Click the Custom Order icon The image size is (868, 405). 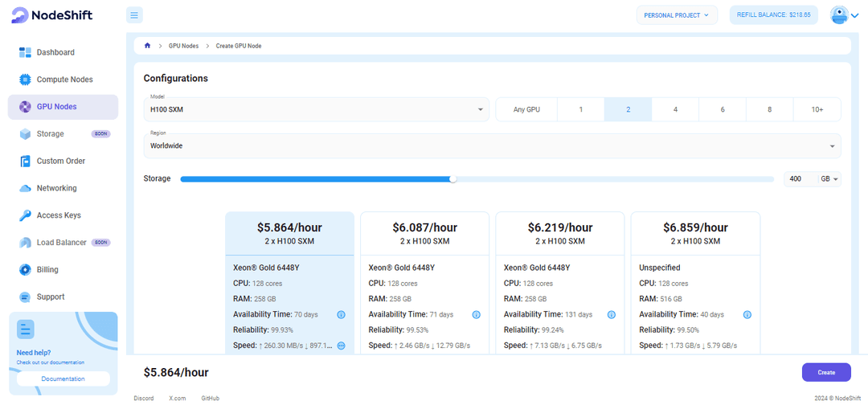25,161
